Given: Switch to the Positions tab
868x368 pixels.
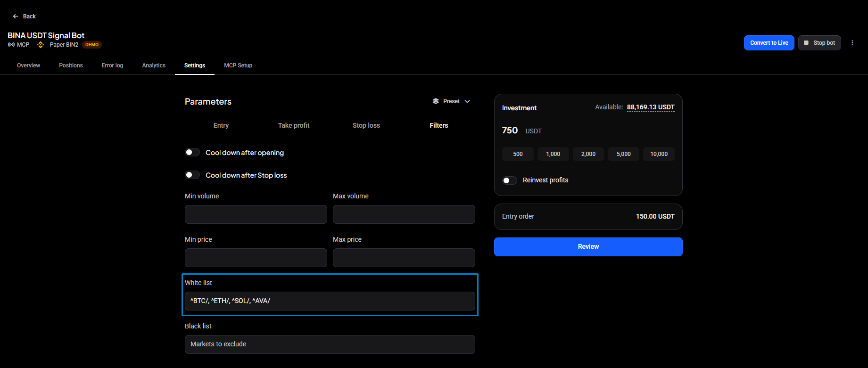Looking at the screenshot, I should [71, 65].
